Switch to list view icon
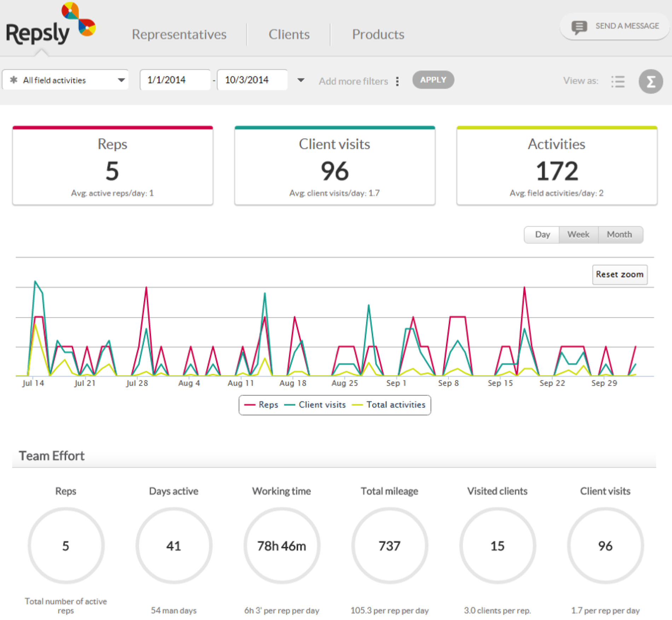672x620 pixels. coord(618,81)
